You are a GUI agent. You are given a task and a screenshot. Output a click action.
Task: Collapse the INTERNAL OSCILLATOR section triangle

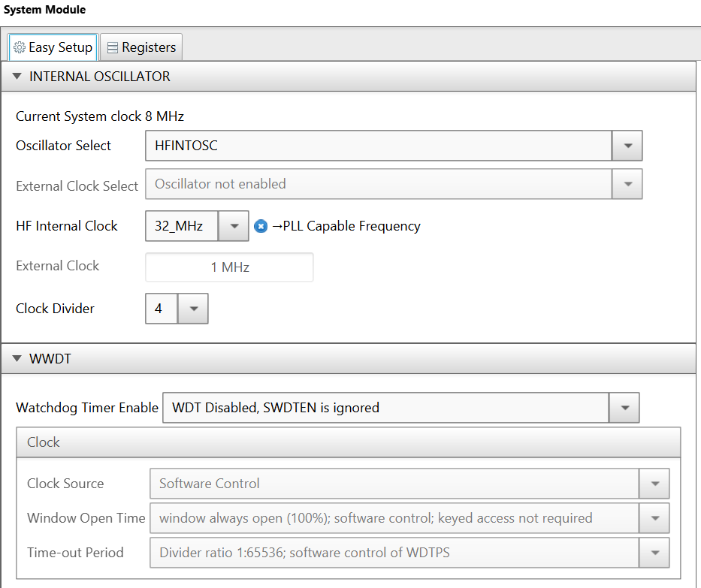pos(17,77)
